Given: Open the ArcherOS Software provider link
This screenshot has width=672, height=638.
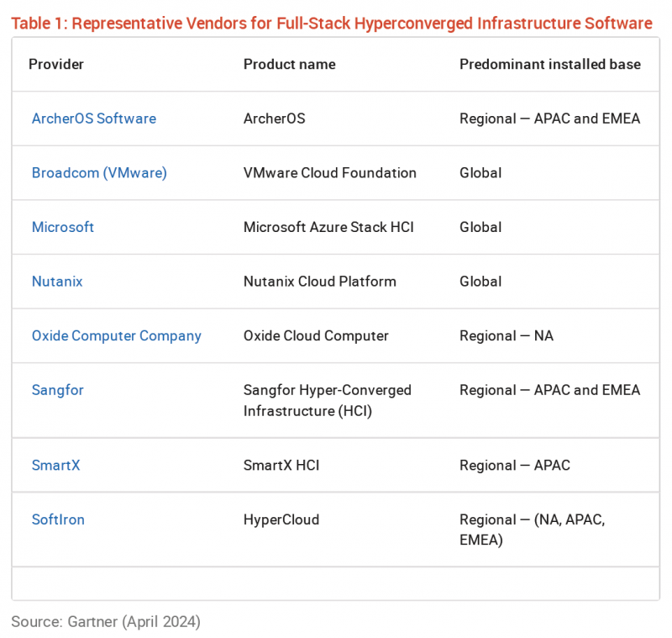Looking at the screenshot, I should point(93,119).
